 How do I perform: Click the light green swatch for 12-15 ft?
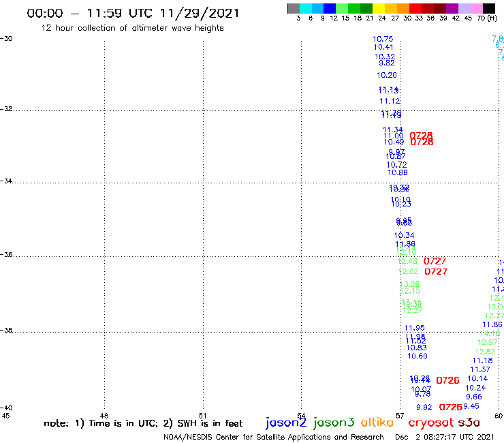coord(342,8)
